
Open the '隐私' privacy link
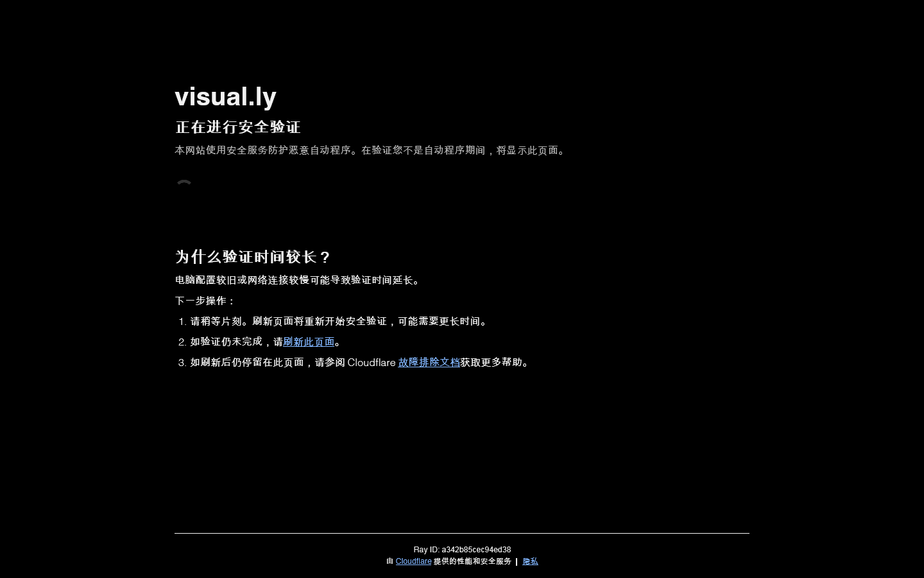coord(530,561)
